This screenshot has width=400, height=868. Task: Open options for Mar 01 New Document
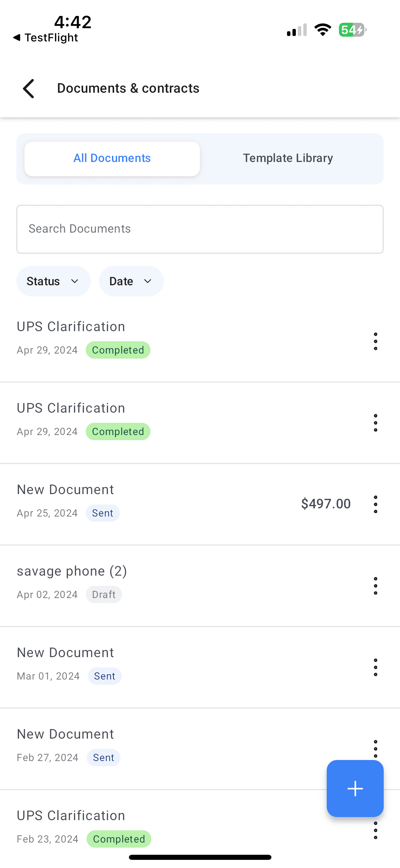pyautogui.click(x=375, y=667)
